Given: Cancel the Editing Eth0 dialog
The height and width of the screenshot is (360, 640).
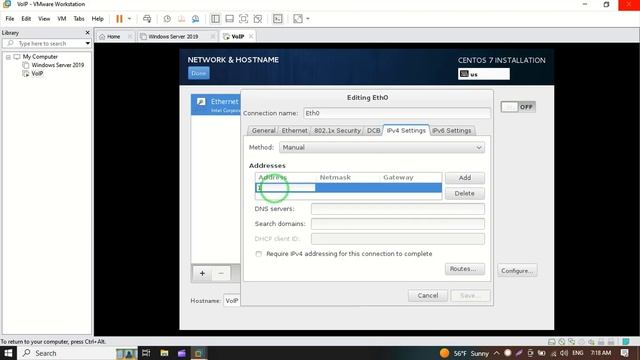Looking at the screenshot, I should point(428,296).
